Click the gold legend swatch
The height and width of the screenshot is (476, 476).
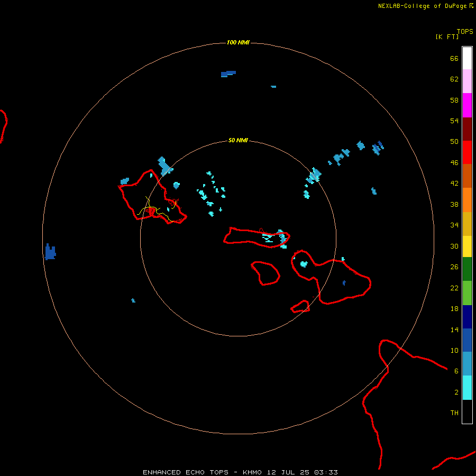(x=467, y=224)
